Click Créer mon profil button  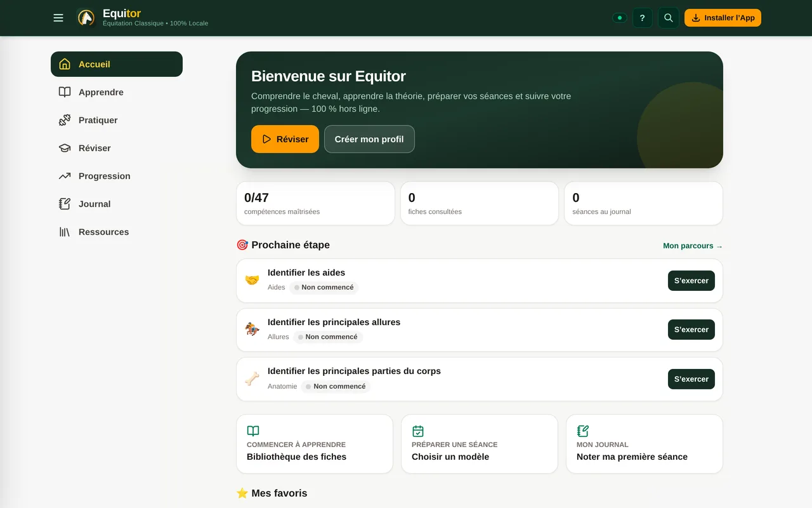[369, 139]
